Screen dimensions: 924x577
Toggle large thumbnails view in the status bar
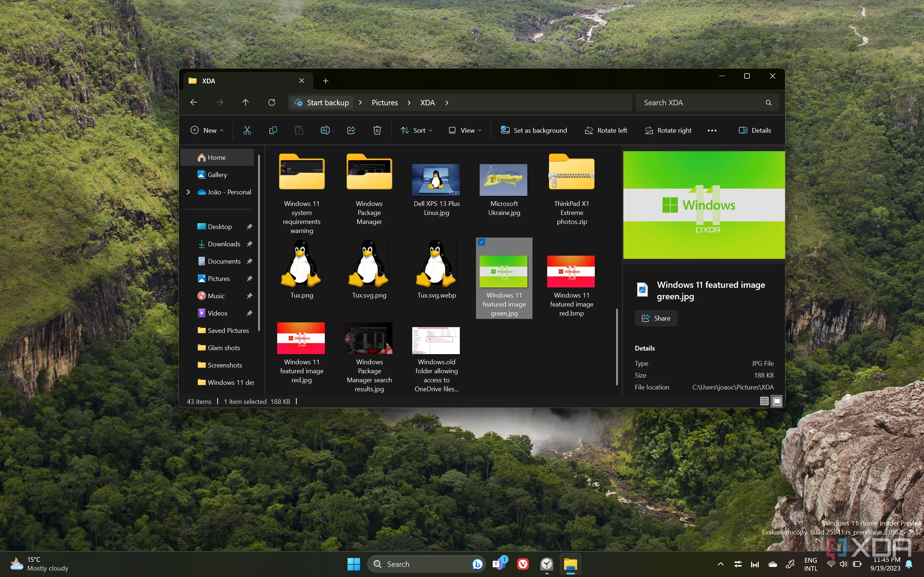[777, 401]
